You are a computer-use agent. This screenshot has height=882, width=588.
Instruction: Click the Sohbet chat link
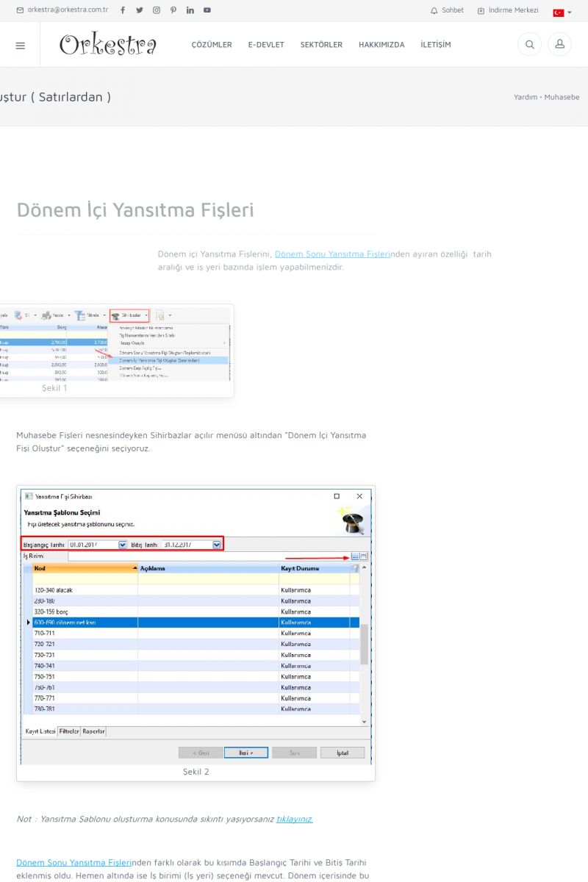click(447, 10)
